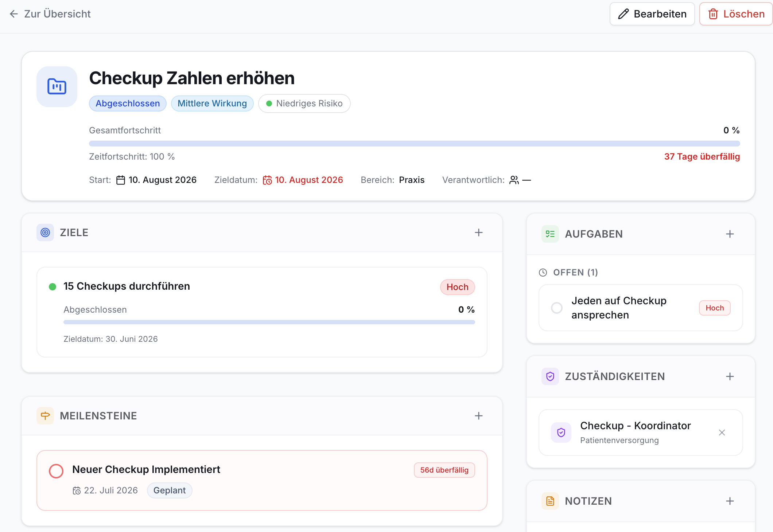Click the Geplant milestone status tag
773x532 pixels.
point(170,490)
